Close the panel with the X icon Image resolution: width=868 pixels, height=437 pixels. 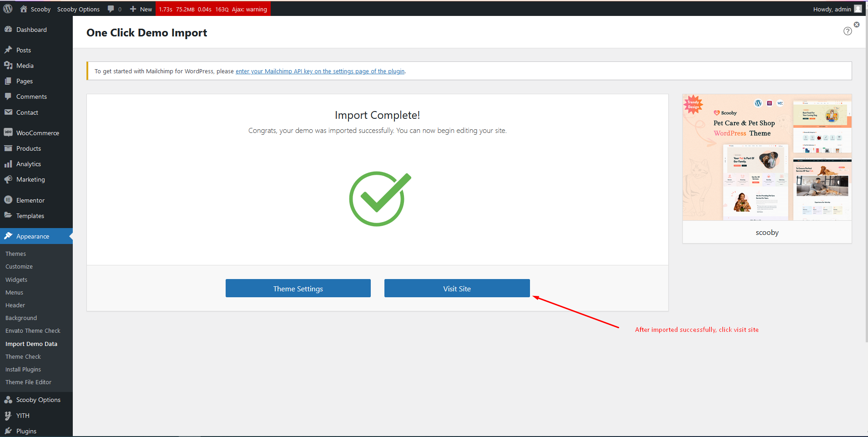click(857, 25)
